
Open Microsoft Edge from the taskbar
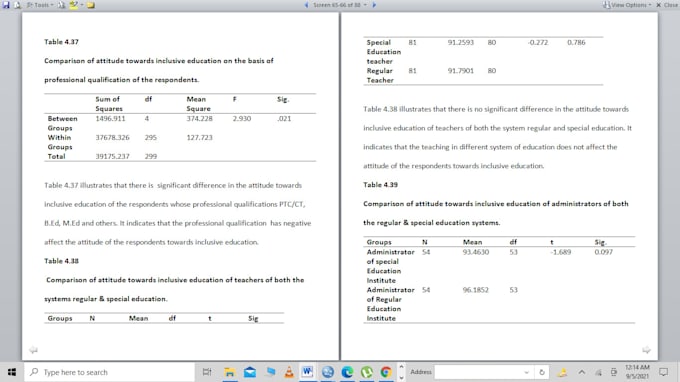(x=347, y=372)
